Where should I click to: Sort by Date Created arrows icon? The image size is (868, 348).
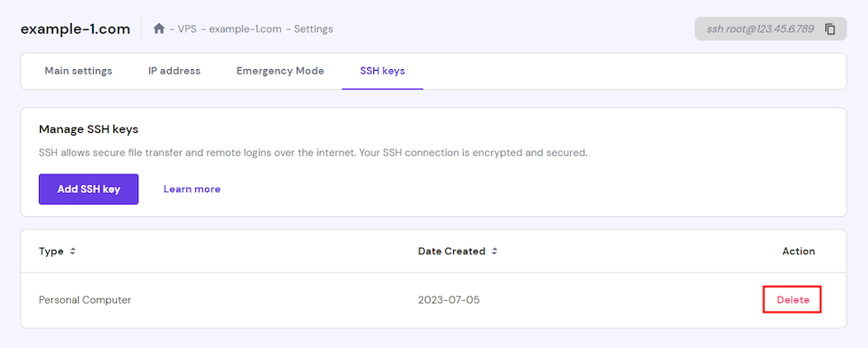[x=495, y=251]
